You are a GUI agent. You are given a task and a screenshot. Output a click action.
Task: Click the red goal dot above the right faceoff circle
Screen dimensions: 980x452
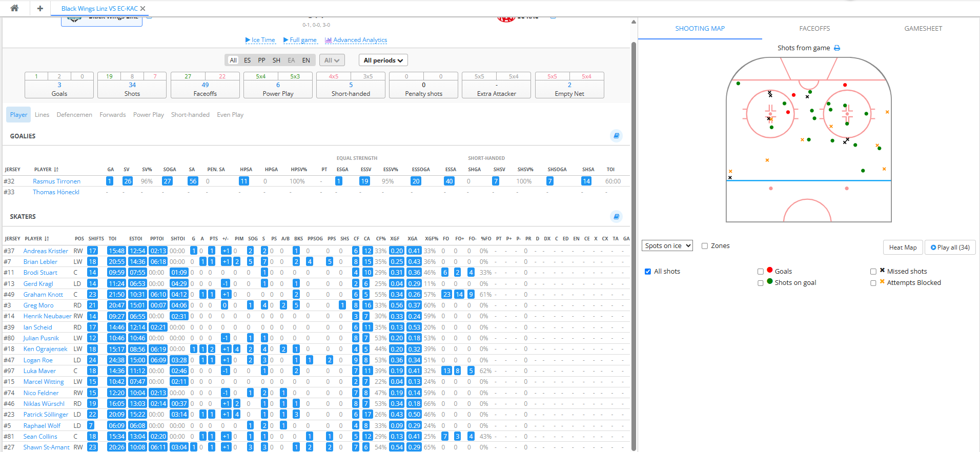pyautogui.click(x=845, y=85)
